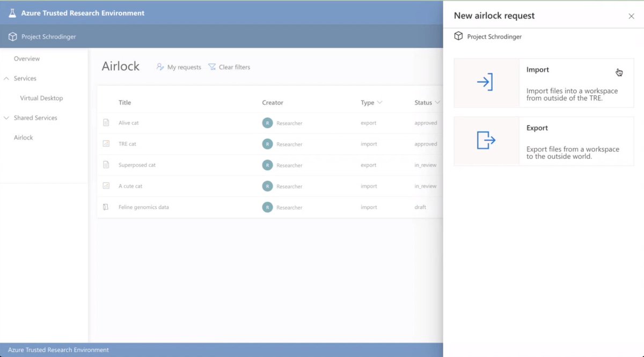Click the Researcher avatar in TRE cat row
644x357 pixels.
pos(267,144)
